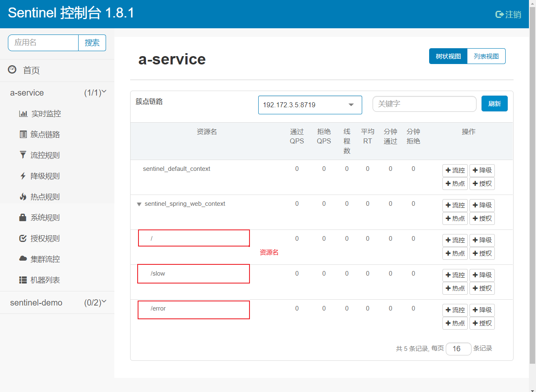The image size is (536, 392).
Task: Switch to 树状视图 tab
Action: pos(448,56)
